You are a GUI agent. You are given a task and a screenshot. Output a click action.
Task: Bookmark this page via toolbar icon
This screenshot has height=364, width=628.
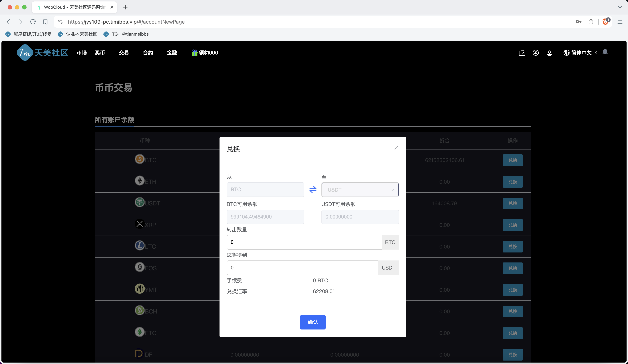(x=45, y=22)
